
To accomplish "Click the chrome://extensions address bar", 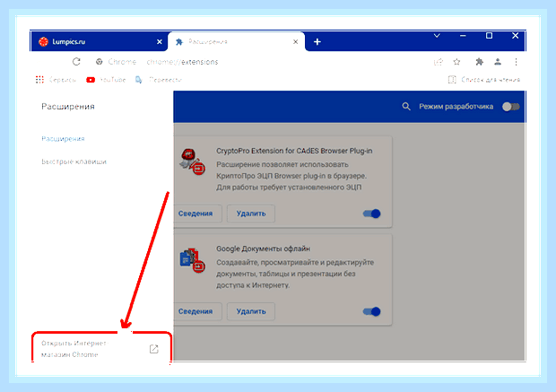I will coord(182,62).
